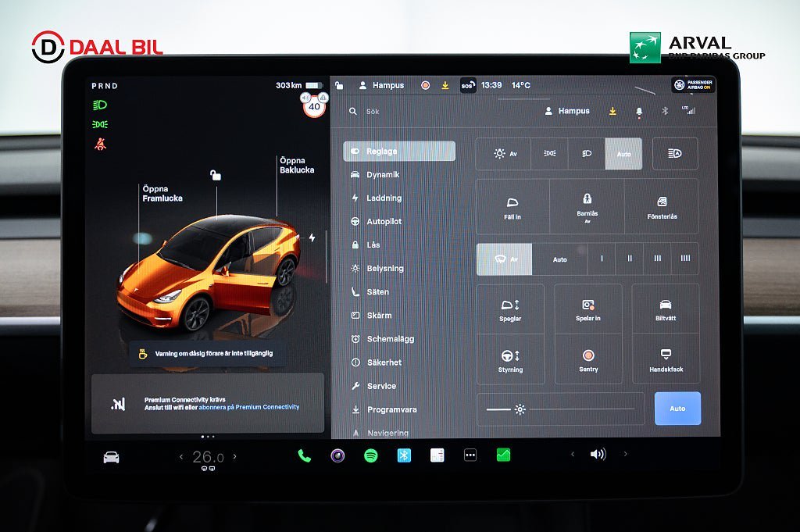Toggle Sentry mode
Viewport: 800px width, 532px height.
click(x=588, y=359)
